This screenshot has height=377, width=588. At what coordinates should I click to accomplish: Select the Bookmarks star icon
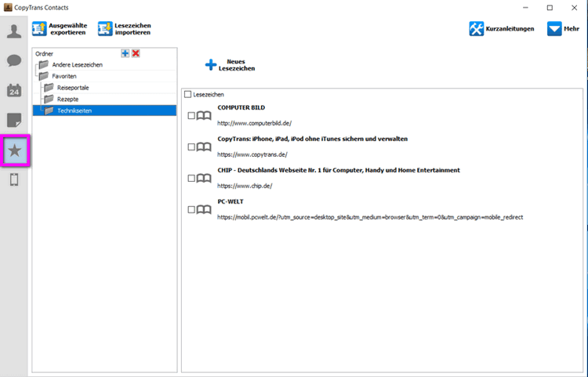[x=15, y=150]
